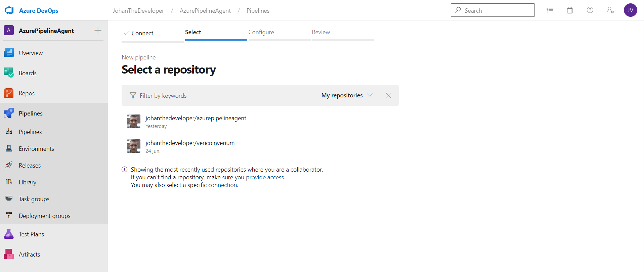Select Environments in the Pipelines submenu
Image resolution: width=644 pixels, height=272 pixels.
(36, 149)
